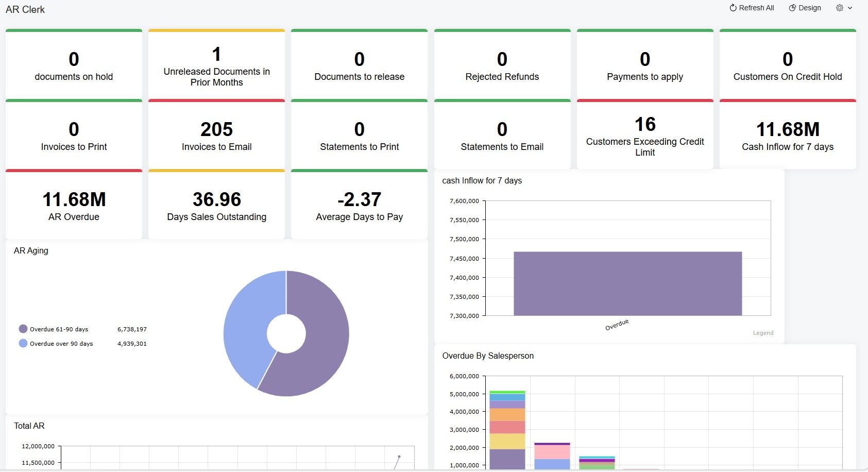Click the 7,600,000 axis label
Screen dimensions: 868x472
464,201
